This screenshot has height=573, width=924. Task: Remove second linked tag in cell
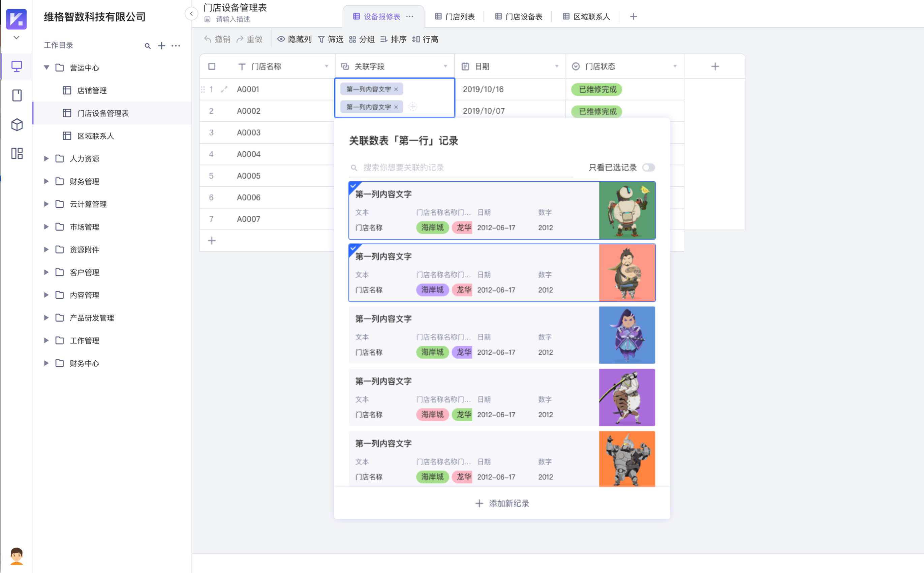[x=396, y=107]
